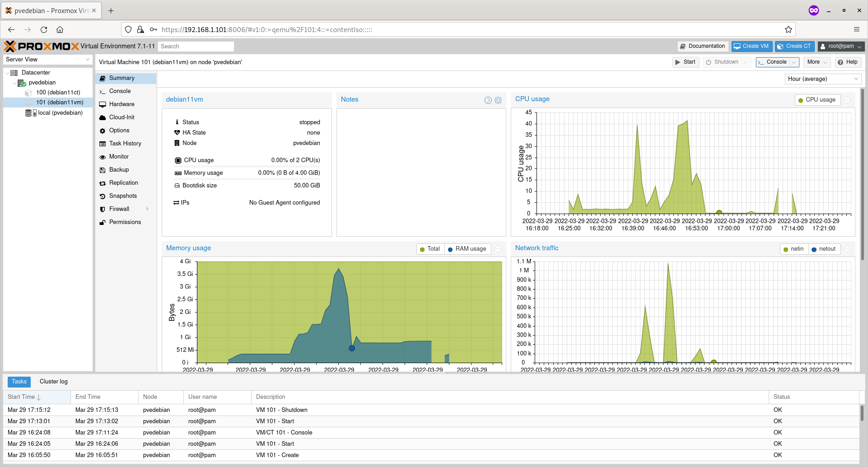
Task: Click the browser back arrow
Action: (11, 30)
